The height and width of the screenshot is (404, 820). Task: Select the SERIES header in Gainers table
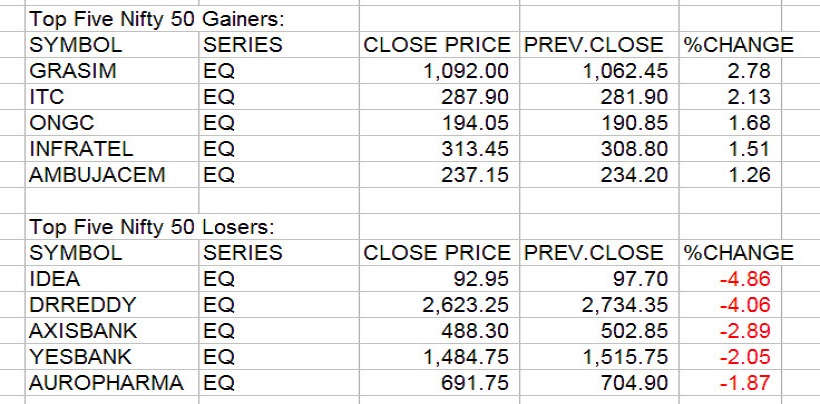pos(242,45)
